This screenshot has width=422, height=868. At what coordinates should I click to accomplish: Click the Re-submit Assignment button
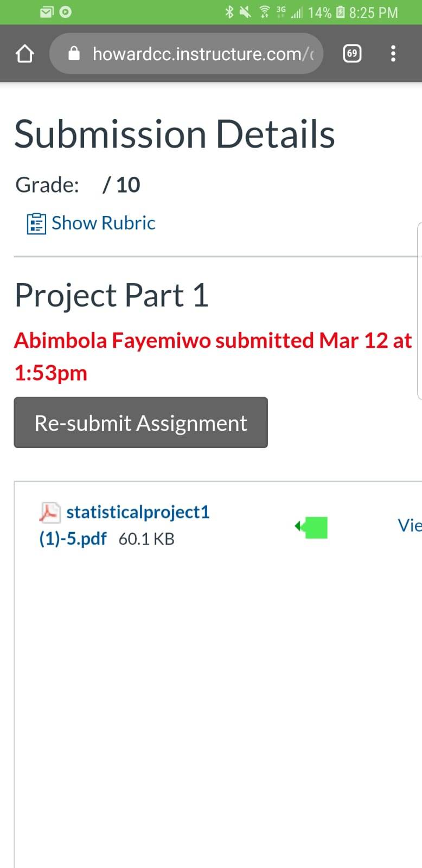point(140,423)
